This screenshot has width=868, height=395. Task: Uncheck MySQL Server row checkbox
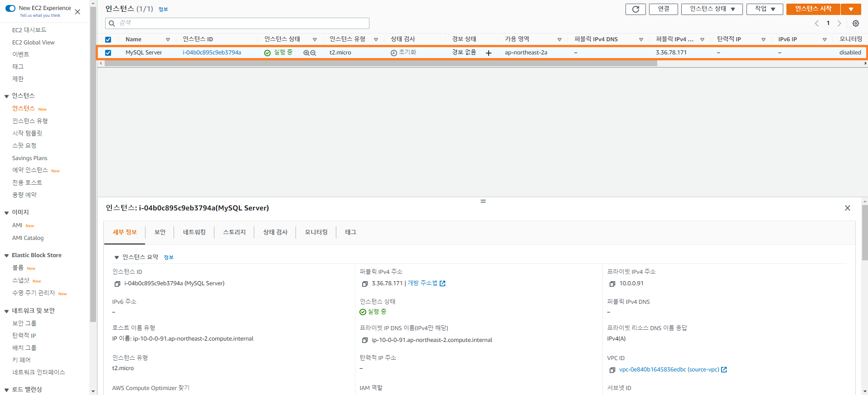point(108,53)
